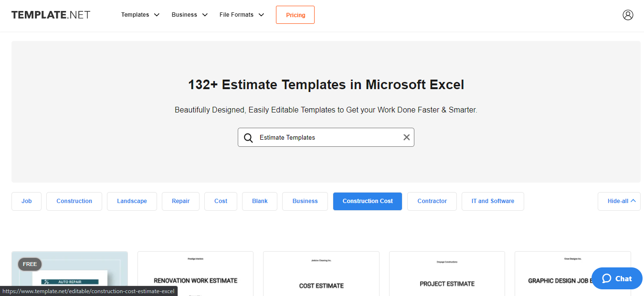Screen dimensions: 644x296
Task: Expand the Business dropdown menu
Action: click(190, 15)
